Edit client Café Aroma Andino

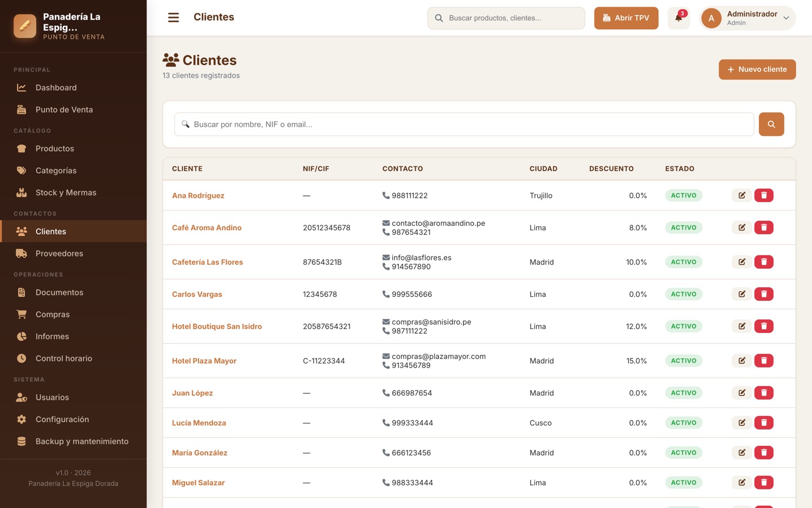(x=742, y=227)
